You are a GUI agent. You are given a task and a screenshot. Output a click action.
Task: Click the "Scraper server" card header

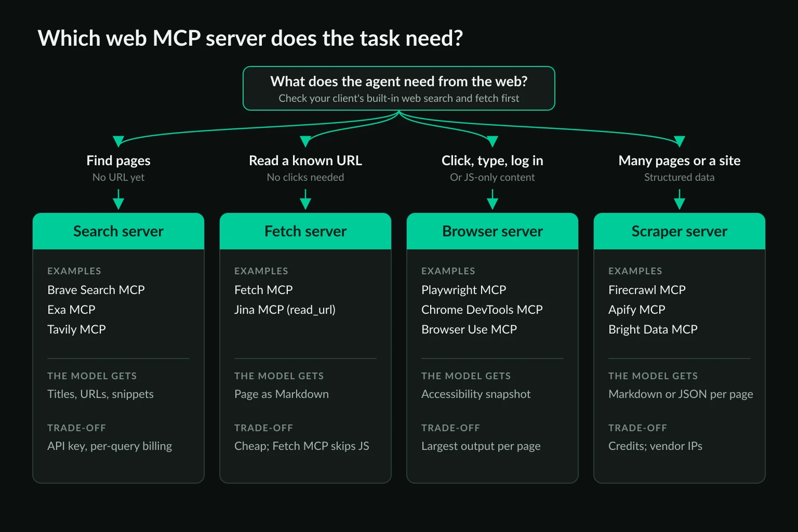pos(680,231)
